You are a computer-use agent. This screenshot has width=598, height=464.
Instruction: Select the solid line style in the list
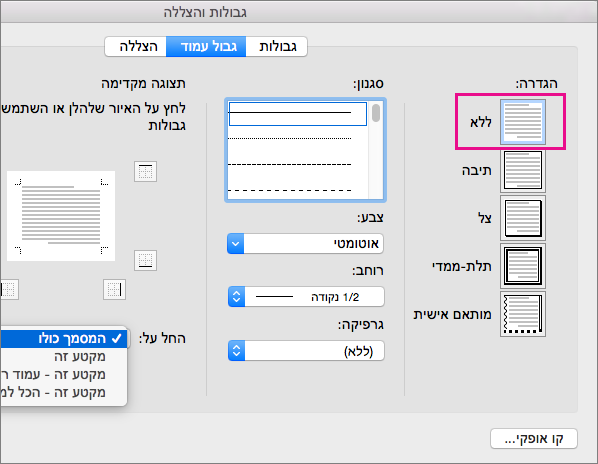point(298,114)
